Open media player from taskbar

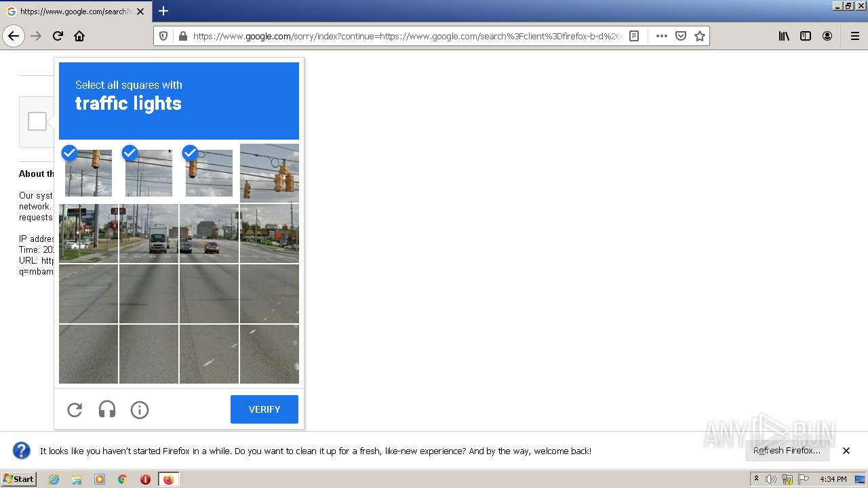click(100, 479)
